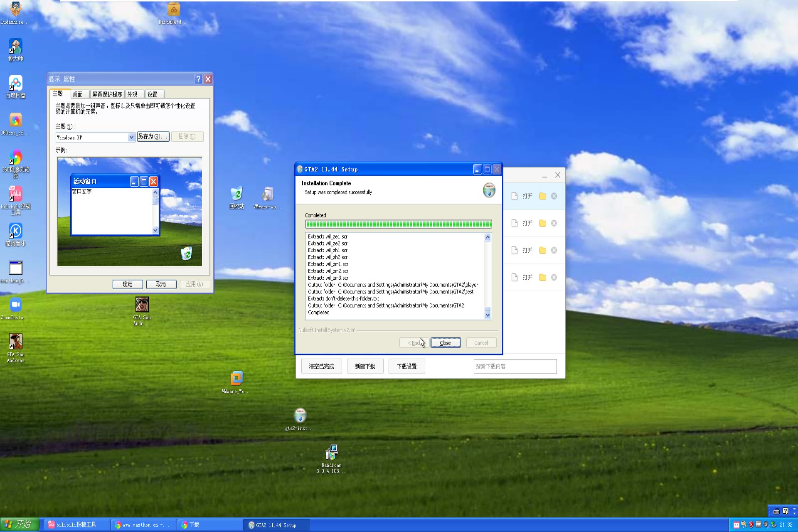Open the Windows XP theme dropdown
Image resolution: width=798 pixels, height=532 pixels.
(x=131, y=137)
